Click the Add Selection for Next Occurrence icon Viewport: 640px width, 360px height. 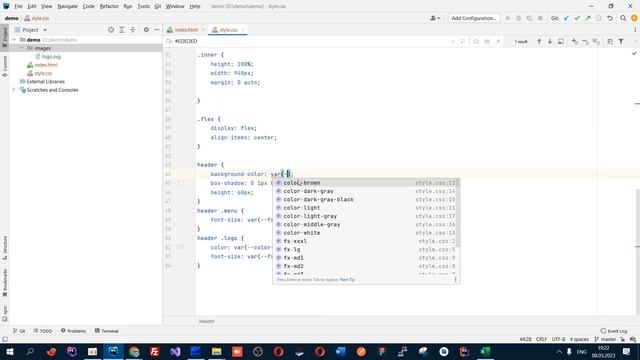point(575,42)
